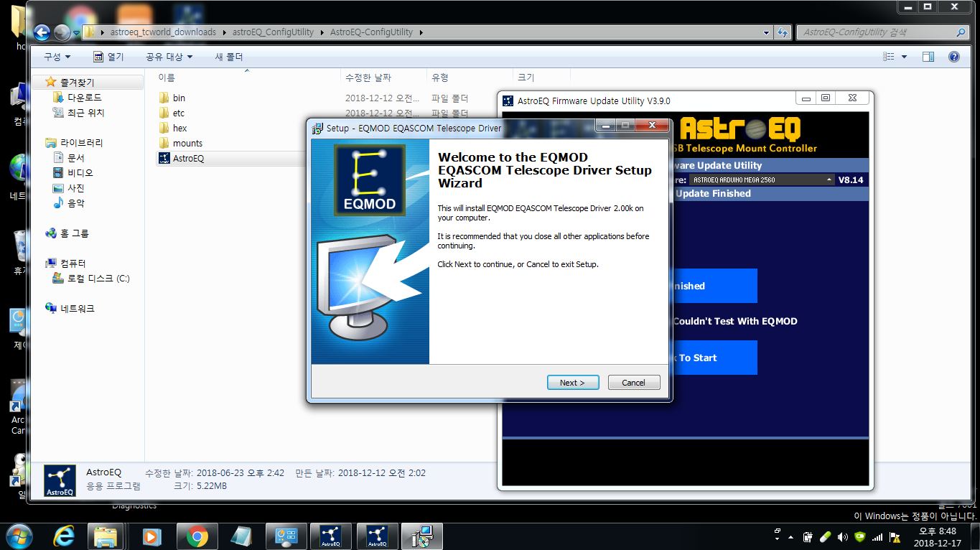Click the volume icon in system tray
The height and width of the screenshot is (550, 980).
click(842, 536)
